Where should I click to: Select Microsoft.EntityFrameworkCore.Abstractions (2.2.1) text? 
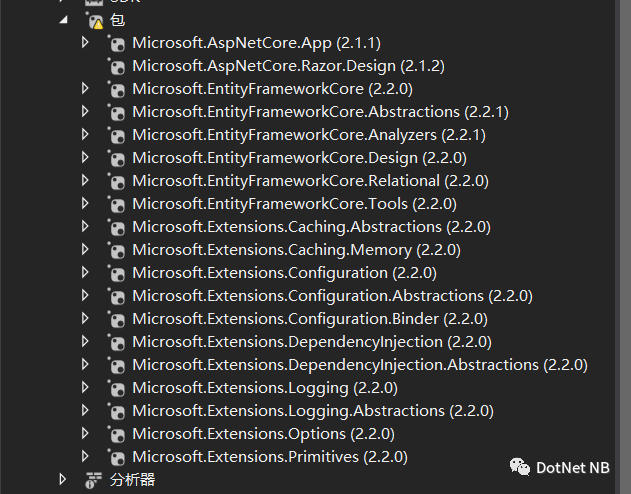pos(320,112)
